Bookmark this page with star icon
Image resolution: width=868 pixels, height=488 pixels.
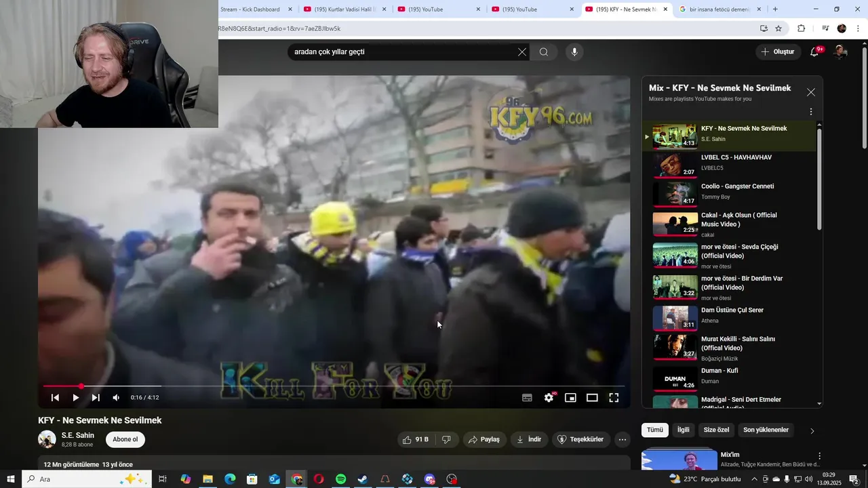point(778,28)
